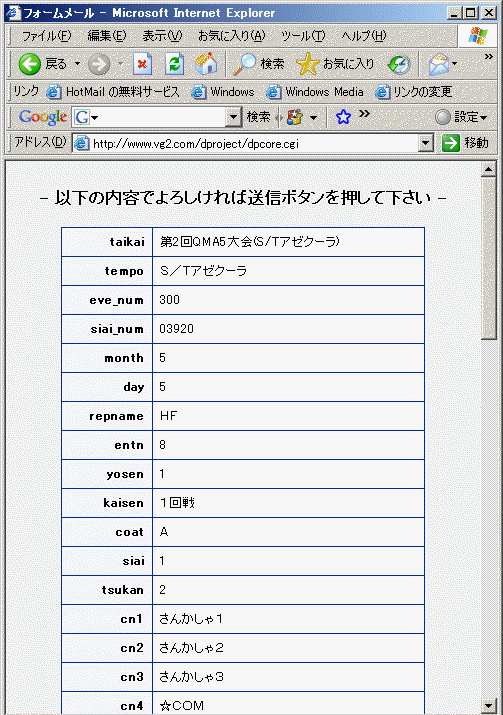Open the 表示(V) menu
The height and width of the screenshot is (715, 503).
pos(162,36)
